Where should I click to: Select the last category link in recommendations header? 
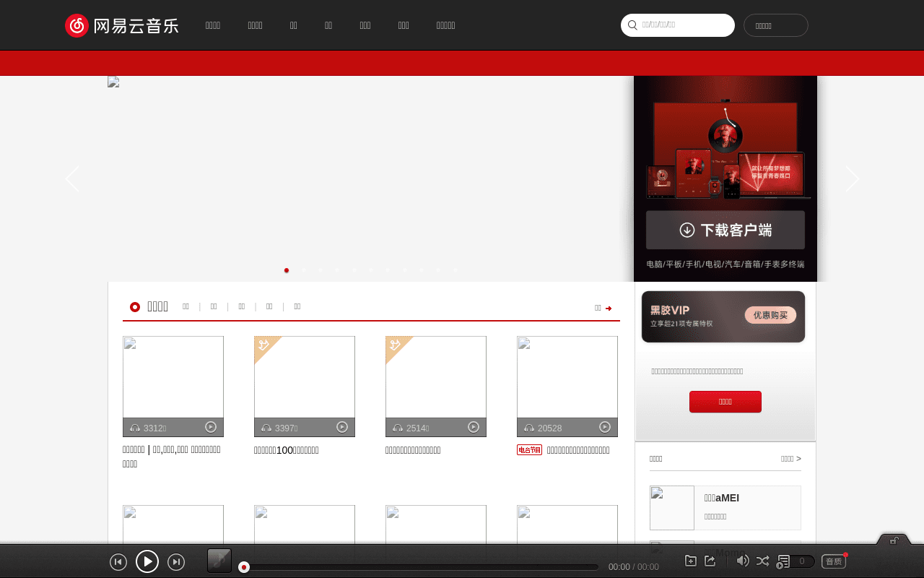(x=297, y=306)
